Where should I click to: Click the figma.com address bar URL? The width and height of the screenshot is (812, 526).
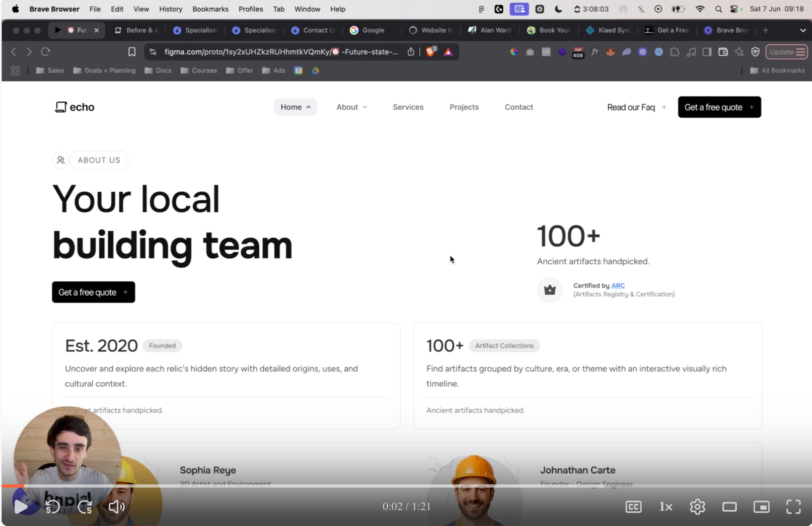[281, 52]
